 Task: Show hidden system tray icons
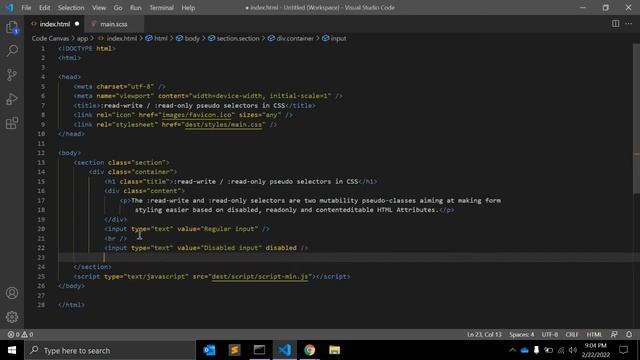click(x=512, y=350)
